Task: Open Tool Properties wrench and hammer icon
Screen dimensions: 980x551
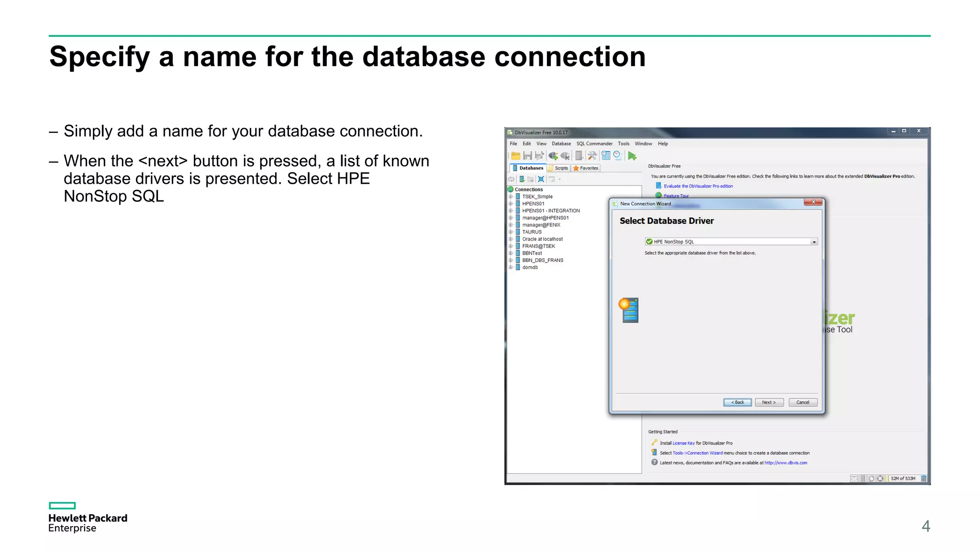Action: 592,155
